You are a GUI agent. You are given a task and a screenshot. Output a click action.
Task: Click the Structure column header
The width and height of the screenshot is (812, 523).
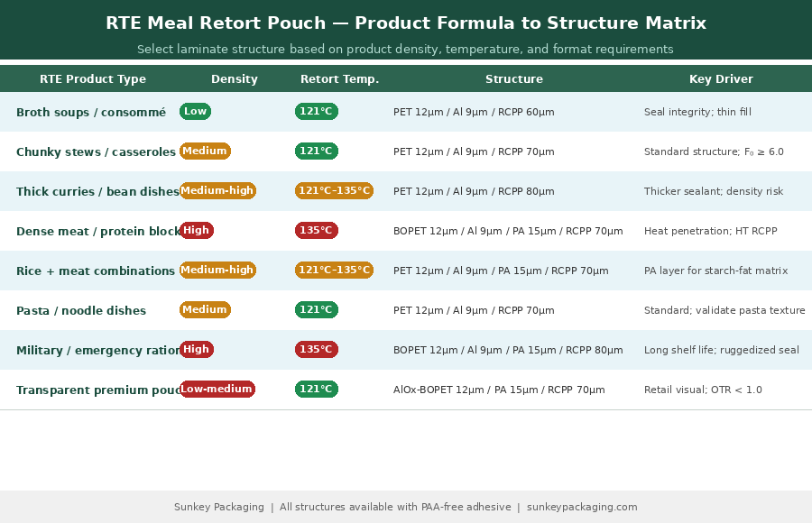(x=514, y=79)
